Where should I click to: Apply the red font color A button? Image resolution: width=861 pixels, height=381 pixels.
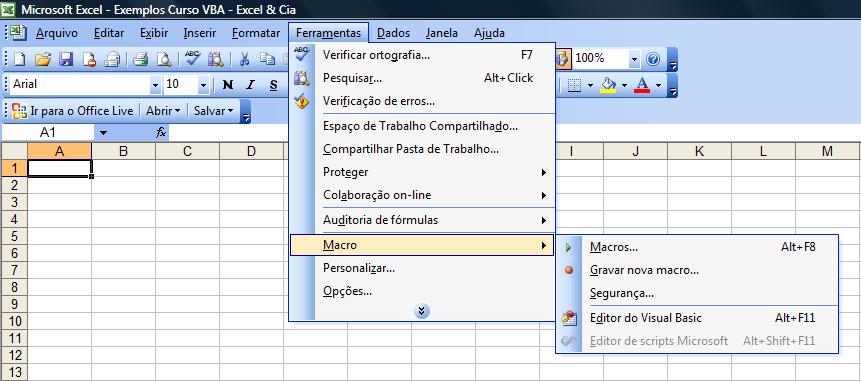click(x=642, y=85)
